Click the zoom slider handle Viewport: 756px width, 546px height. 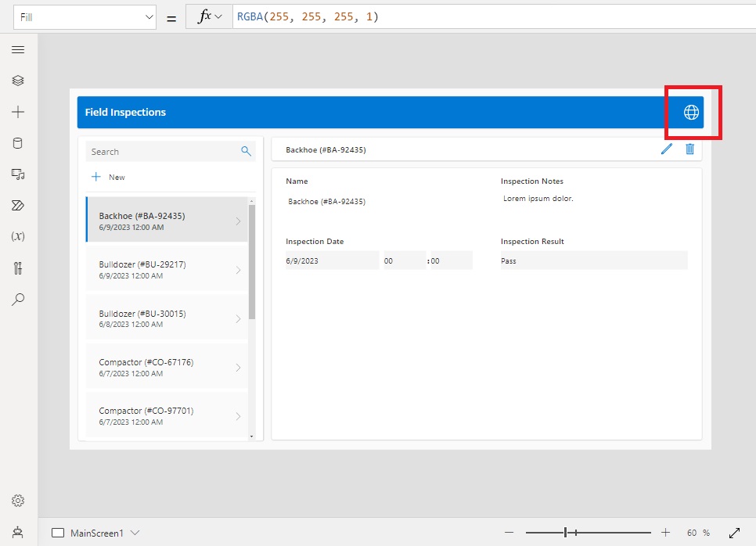(x=566, y=533)
